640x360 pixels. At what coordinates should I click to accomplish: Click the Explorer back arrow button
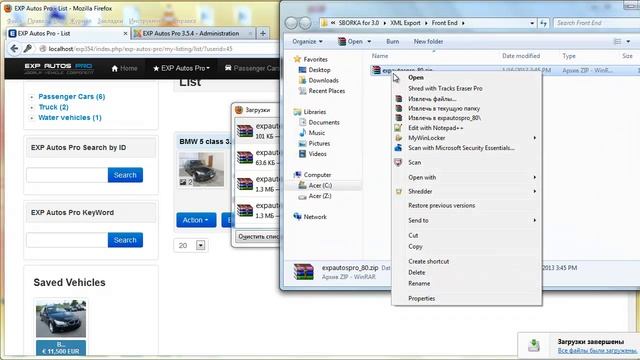pos(291,23)
